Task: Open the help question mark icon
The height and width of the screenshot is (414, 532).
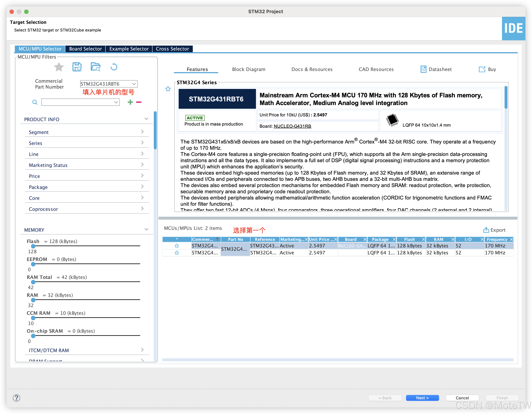Action: (x=16, y=398)
